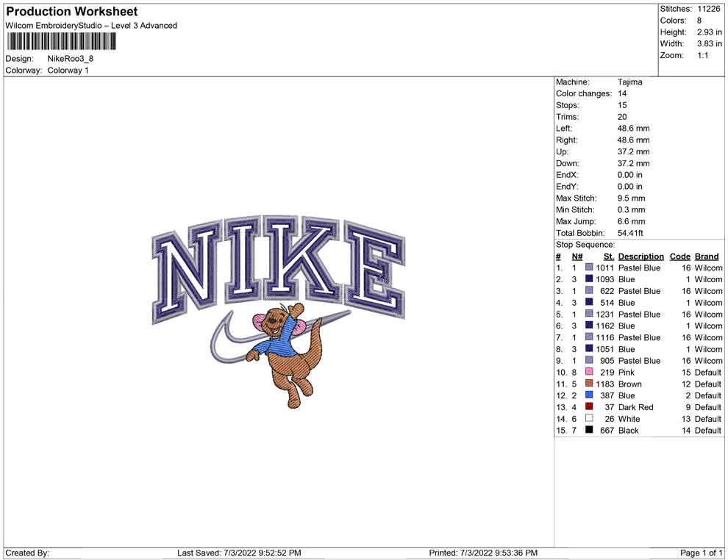Click the Pink description in row 10
The height and width of the screenshot is (560, 728).
coord(627,372)
